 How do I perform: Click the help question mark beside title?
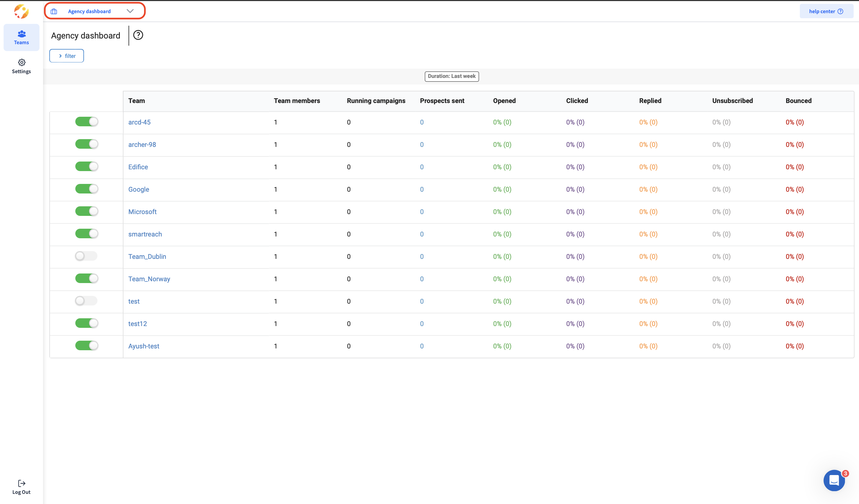(x=138, y=35)
